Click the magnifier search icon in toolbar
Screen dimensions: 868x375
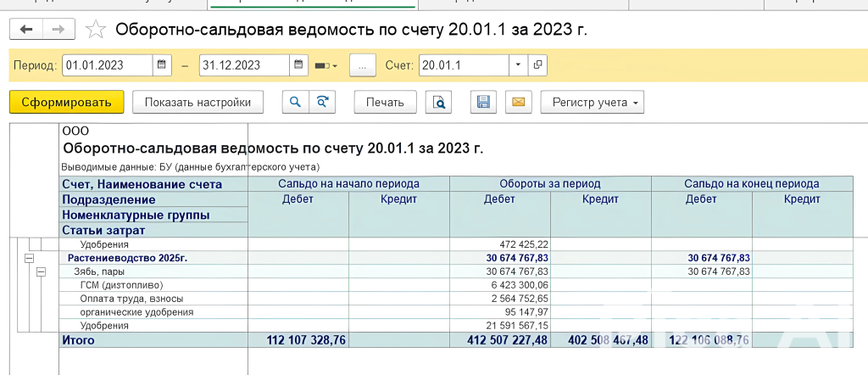pyautogui.click(x=295, y=103)
